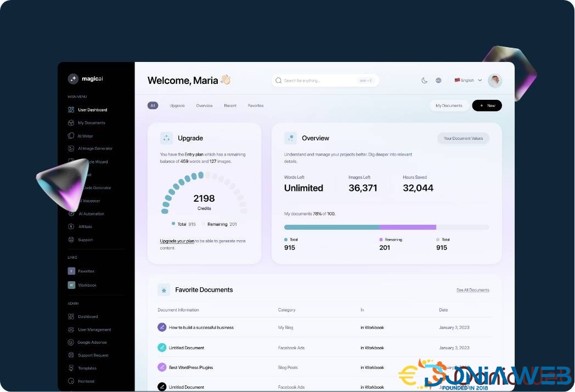Image resolution: width=575 pixels, height=392 pixels.
Task: Open AI Image Generator in sidebar
Action: tap(94, 149)
